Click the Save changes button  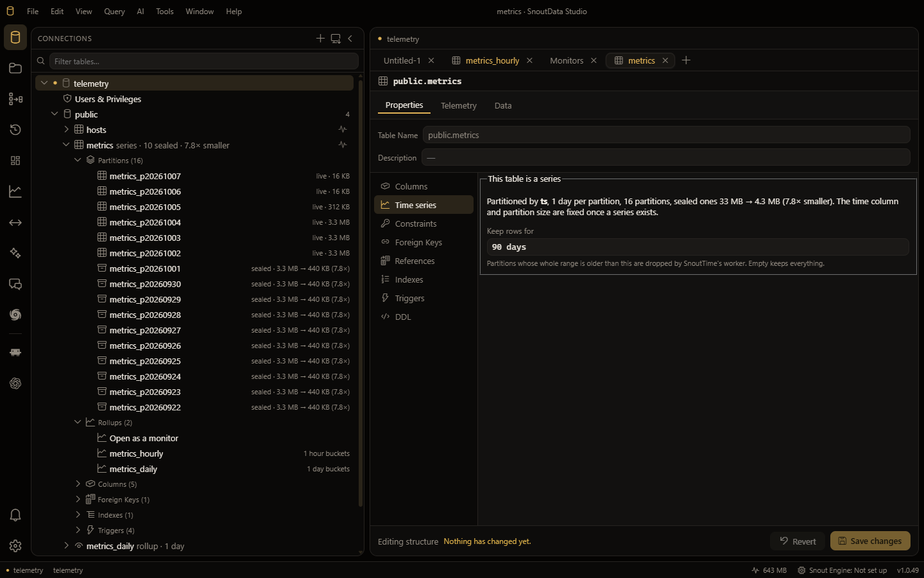click(870, 541)
